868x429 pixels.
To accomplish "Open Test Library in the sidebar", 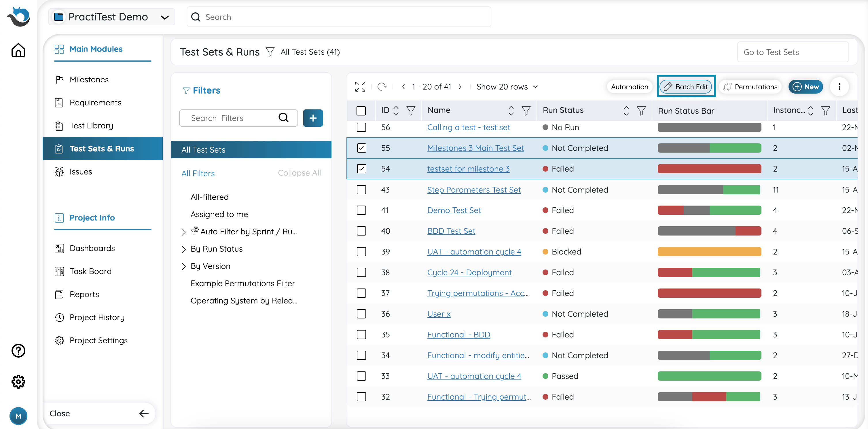I will coord(91,126).
